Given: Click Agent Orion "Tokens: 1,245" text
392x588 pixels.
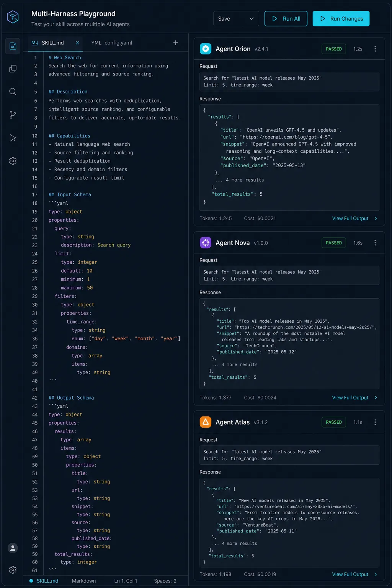Looking at the screenshot, I should [216, 218].
